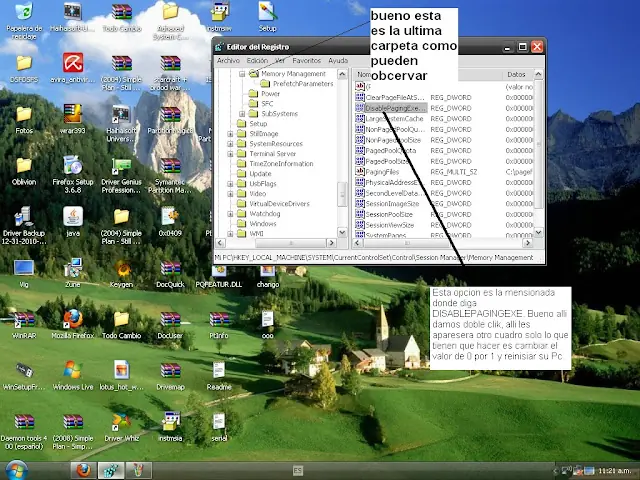Open the Zune desktop shortcut

click(73, 273)
